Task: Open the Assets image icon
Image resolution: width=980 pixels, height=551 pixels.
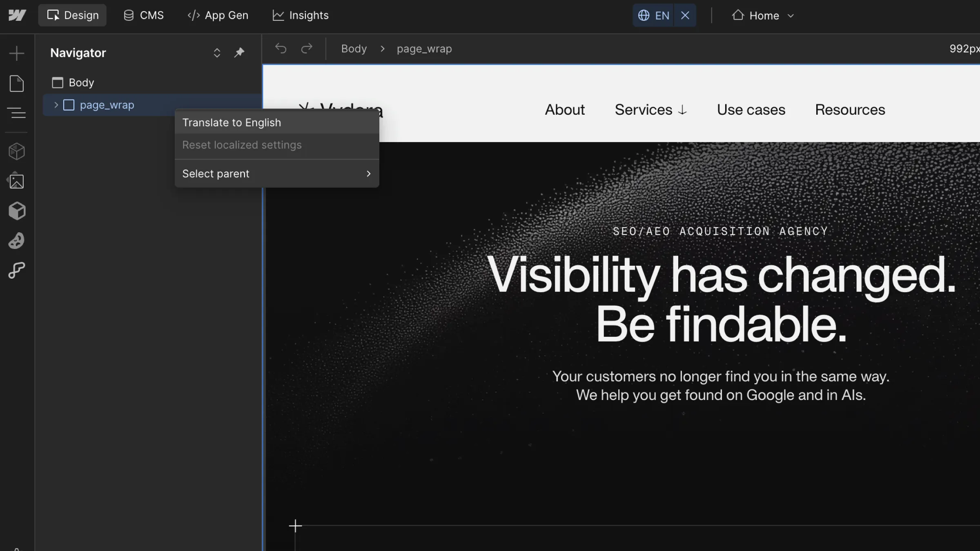Action: coord(17,182)
